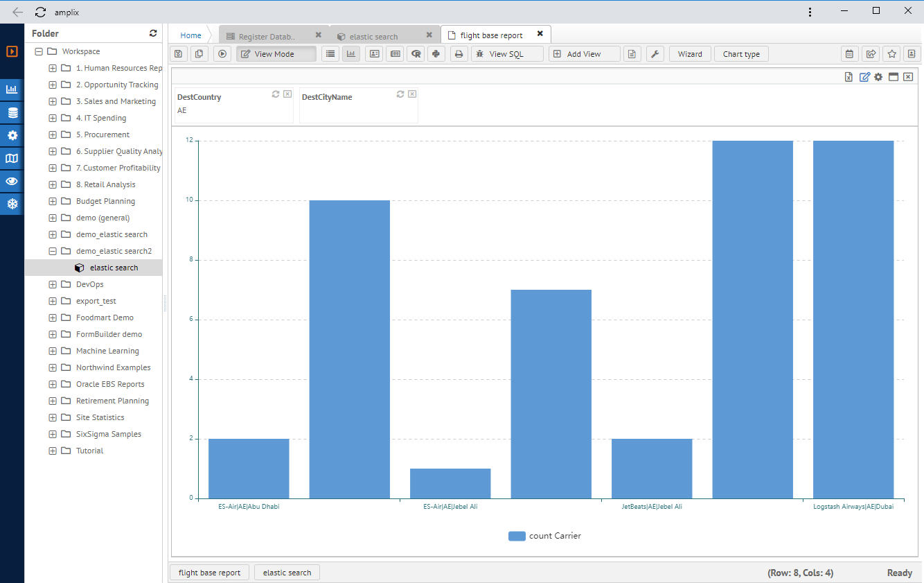
Task: Click the copy report icon in toolbar
Action: (x=199, y=54)
